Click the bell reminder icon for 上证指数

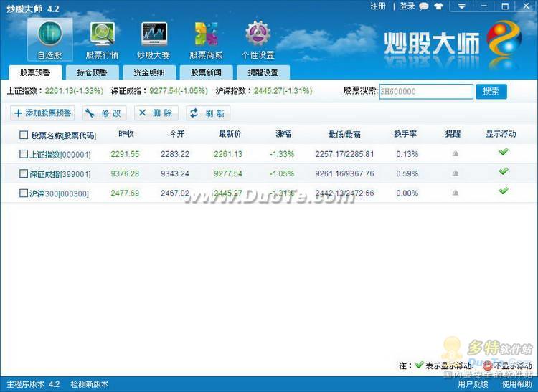[x=456, y=154]
